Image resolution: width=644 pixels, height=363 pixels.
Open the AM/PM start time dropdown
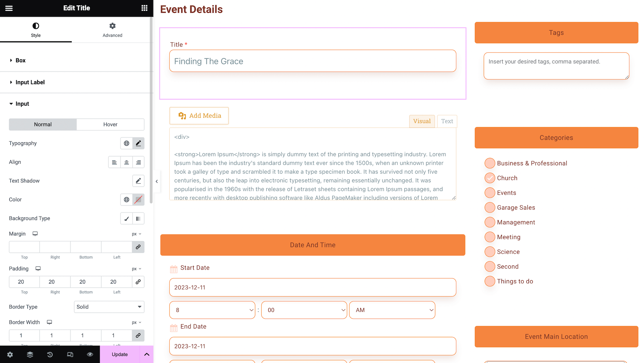pyautogui.click(x=392, y=310)
